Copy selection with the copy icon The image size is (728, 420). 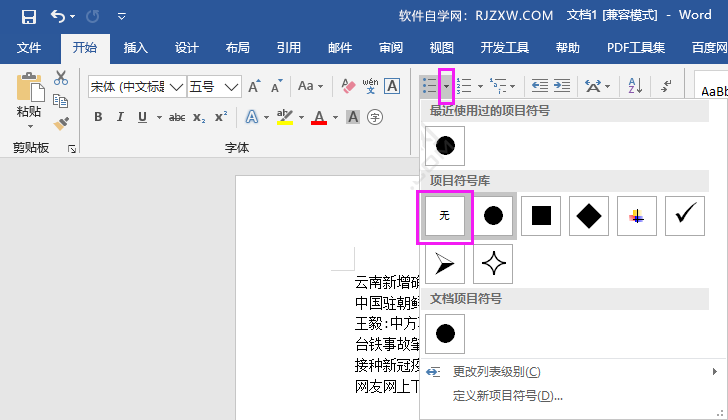pyautogui.click(x=61, y=101)
